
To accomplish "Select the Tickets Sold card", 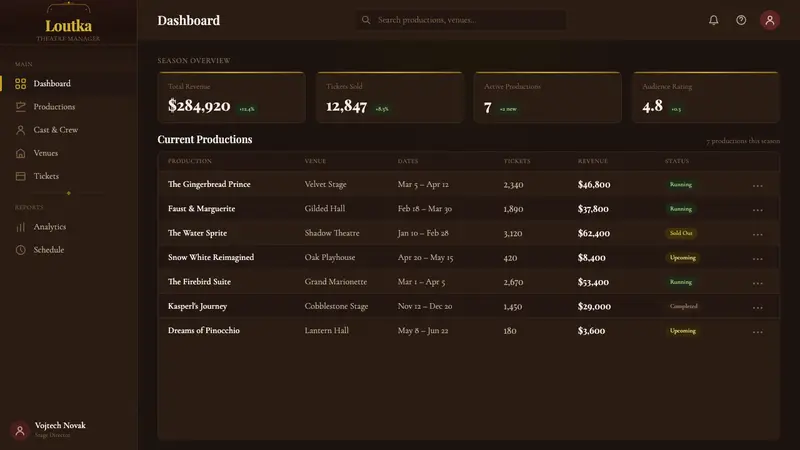I will coord(390,97).
